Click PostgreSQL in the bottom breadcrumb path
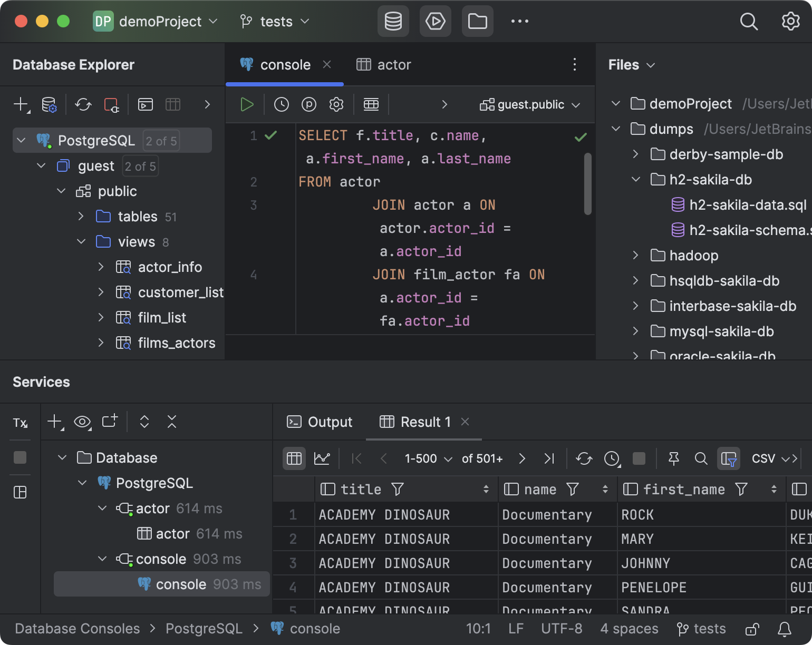This screenshot has width=812, height=645. pos(204,628)
